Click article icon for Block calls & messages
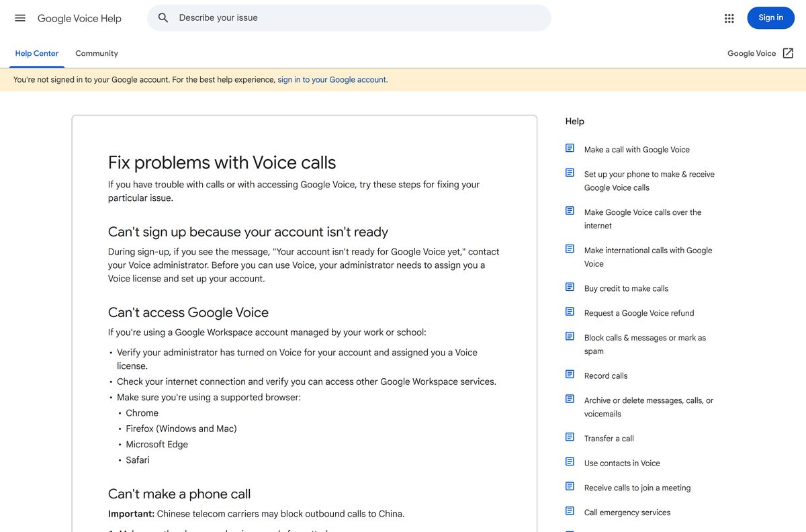Screen dimensions: 806x532 570,337
